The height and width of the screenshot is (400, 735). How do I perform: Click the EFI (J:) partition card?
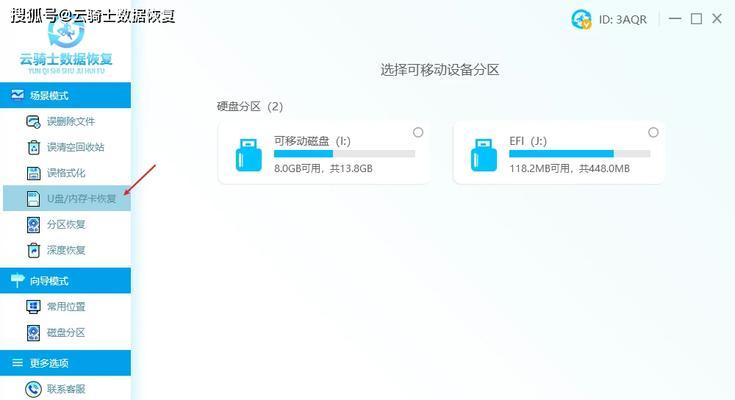click(x=559, y=153)
